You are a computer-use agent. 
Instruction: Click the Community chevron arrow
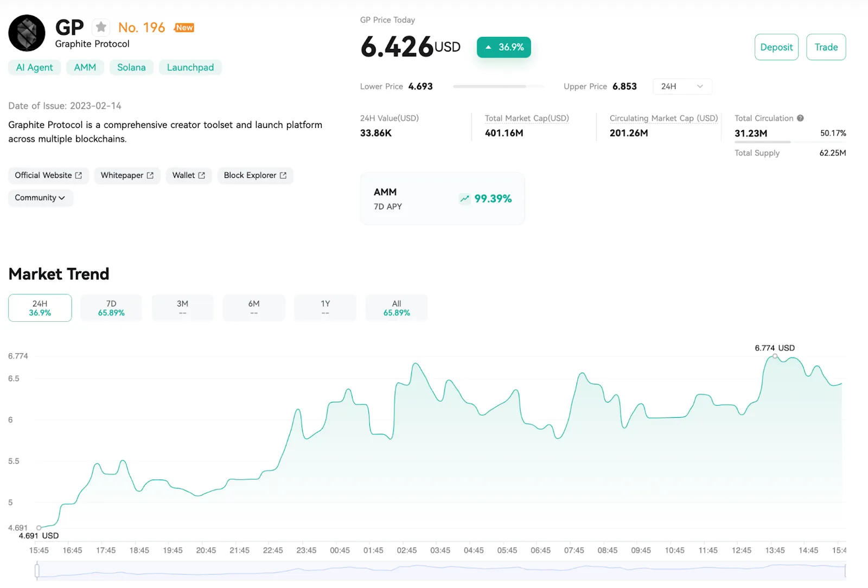click(62, 198)
